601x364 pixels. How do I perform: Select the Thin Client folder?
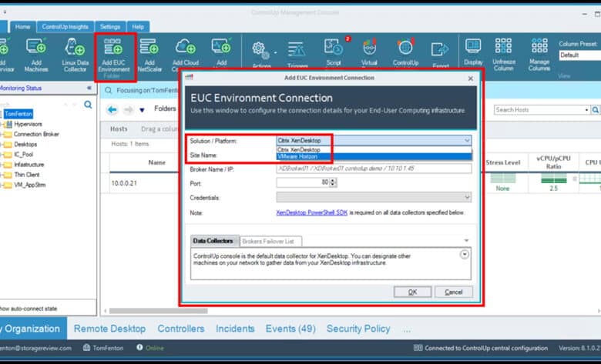tap(27, 175)
